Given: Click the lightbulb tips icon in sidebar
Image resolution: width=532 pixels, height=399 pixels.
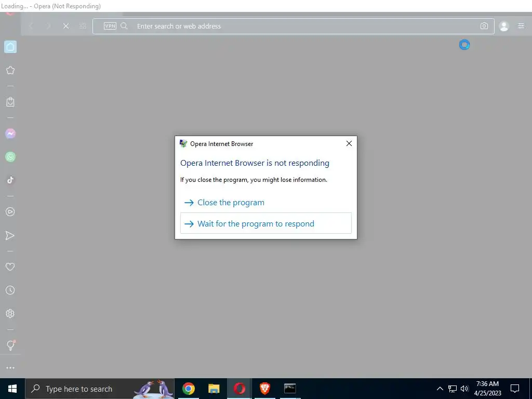Looking at the screenshot, I should point(10,345).
